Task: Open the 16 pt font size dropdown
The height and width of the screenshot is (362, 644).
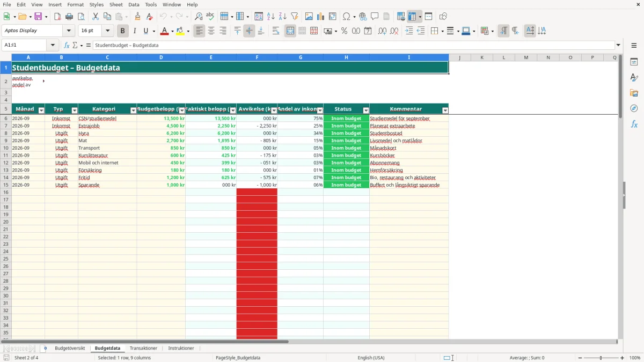Action: tap(107, 31)
